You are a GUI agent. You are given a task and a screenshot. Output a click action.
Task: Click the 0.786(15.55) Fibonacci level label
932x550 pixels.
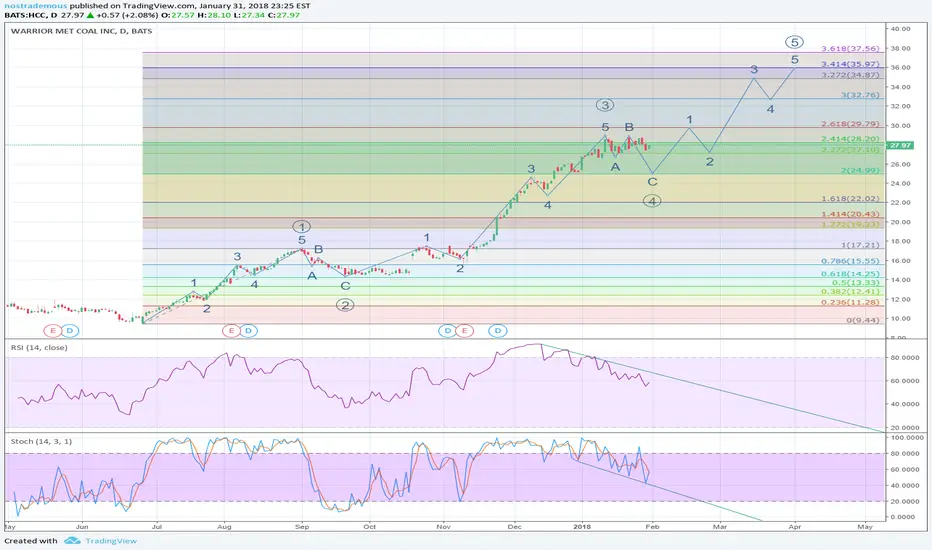pyautogui.click(x=850, y=261)
